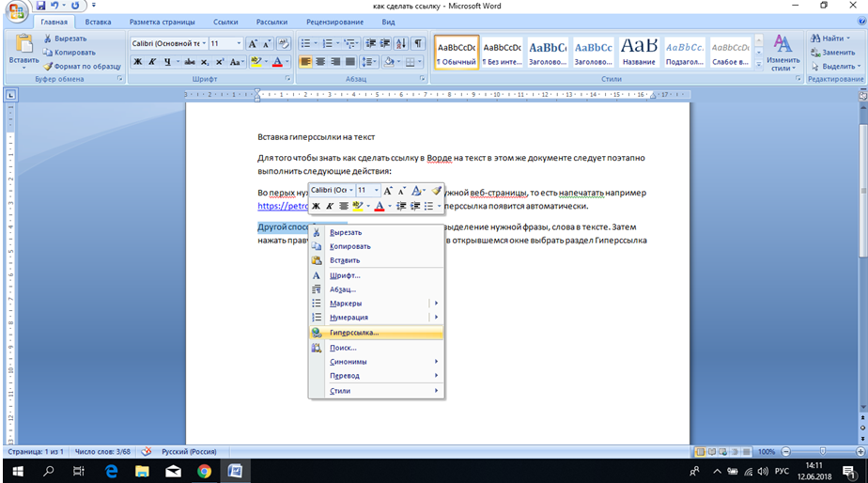868x483 pixels.
Task: Click Изменить стили button
Action: (x=783, y=53)
